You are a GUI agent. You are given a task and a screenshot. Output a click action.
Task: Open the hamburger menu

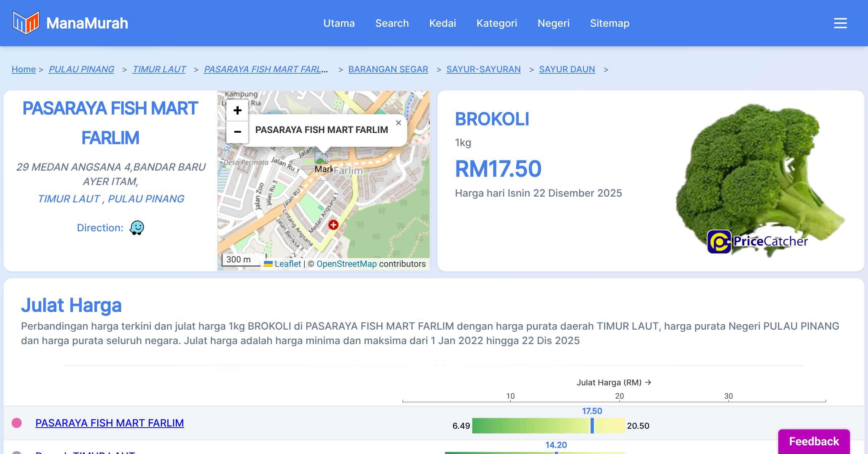point(840,23)
